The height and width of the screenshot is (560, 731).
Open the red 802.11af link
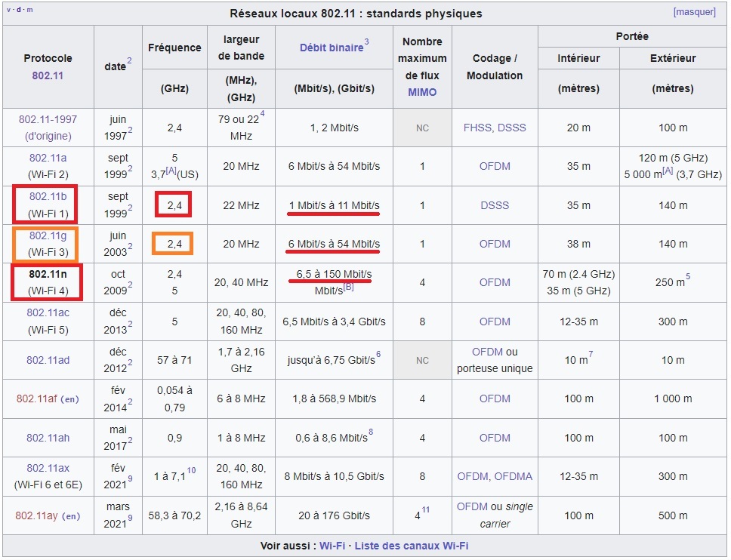point(37,398)
